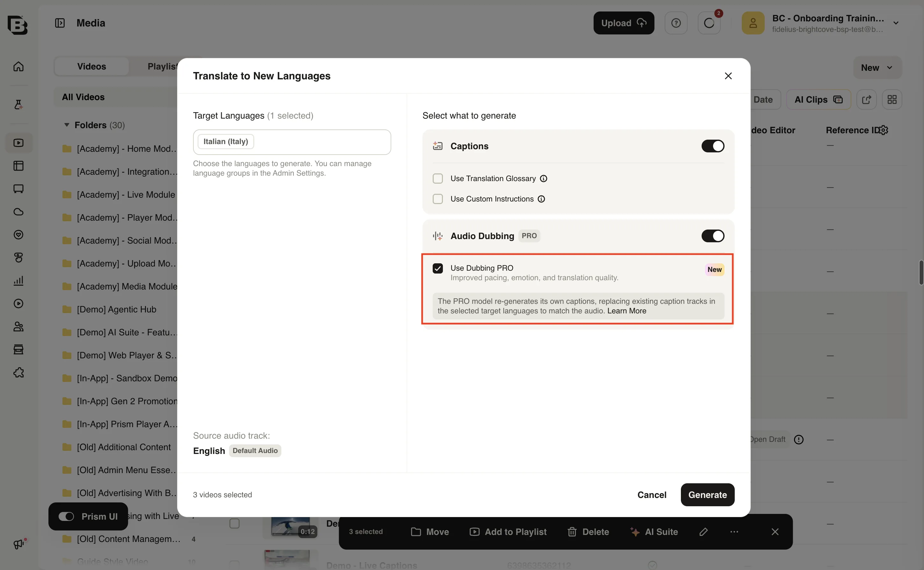Collapse the Folders tree triangle

coord(67,125)
